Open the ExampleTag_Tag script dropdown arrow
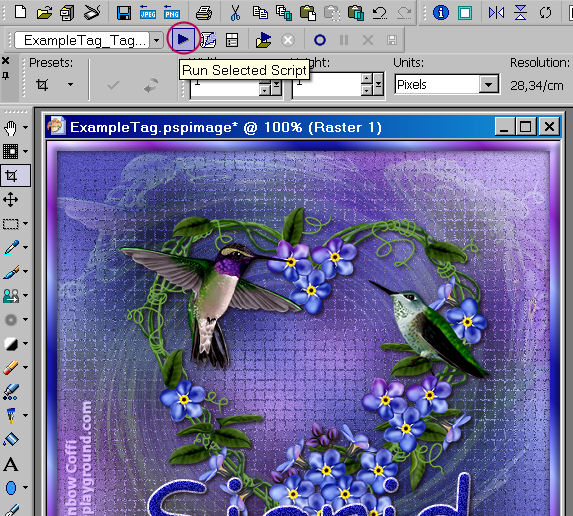This screenshot has height=516, width=573. click(156, 40)
